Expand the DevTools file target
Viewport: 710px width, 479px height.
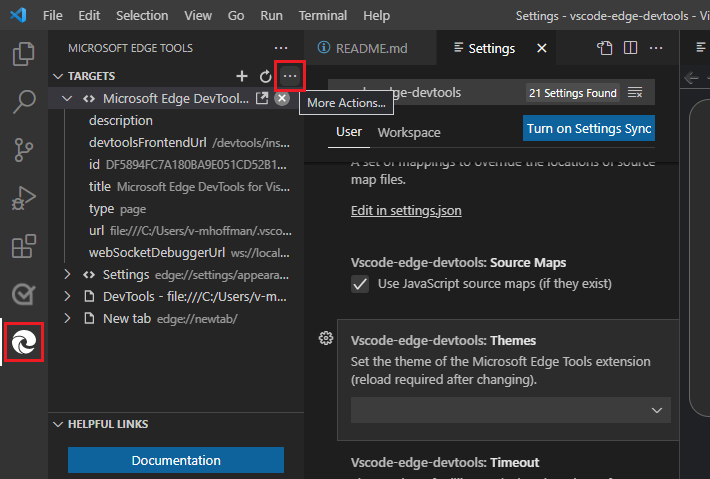67,297
